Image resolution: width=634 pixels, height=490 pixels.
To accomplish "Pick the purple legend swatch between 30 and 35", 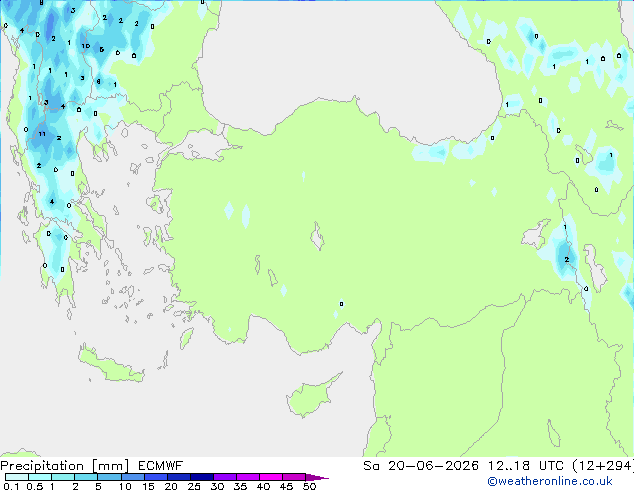I will point(224,477).
